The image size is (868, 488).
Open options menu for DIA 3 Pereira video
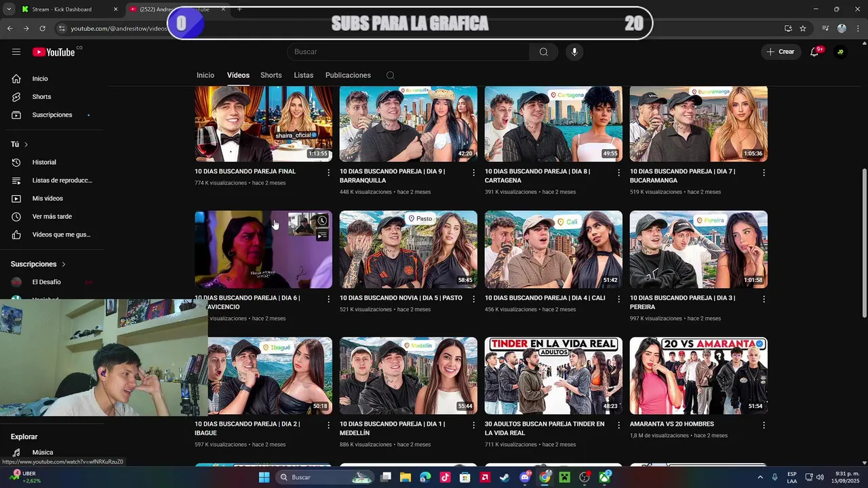(764, 299)
